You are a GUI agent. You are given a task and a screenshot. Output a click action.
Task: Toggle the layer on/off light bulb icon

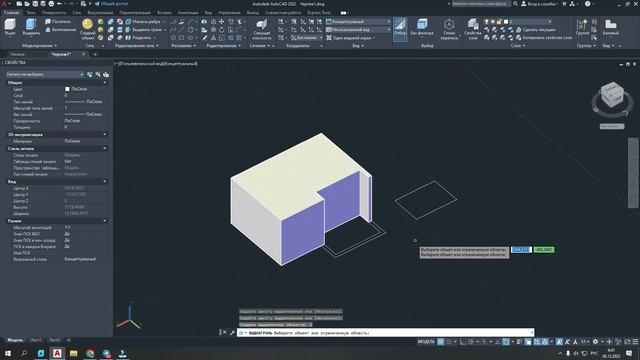(487, 22)
